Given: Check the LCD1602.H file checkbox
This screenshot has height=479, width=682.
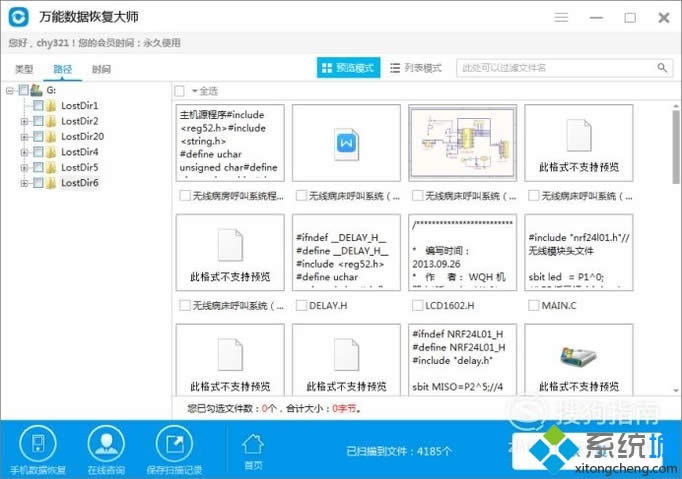Looking at the screenshot, I should (417, 305).
